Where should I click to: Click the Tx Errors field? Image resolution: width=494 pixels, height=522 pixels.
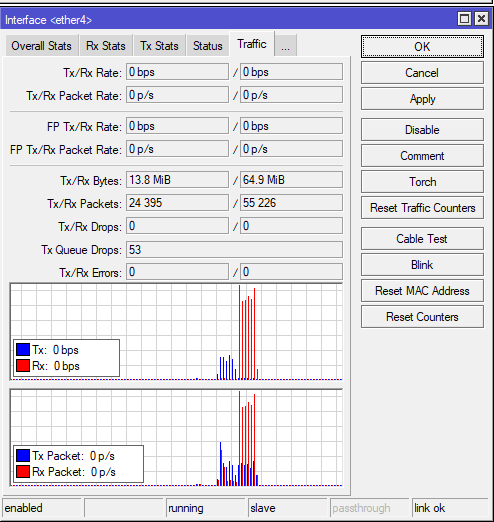pyautogui.click(x=177, y=272)
